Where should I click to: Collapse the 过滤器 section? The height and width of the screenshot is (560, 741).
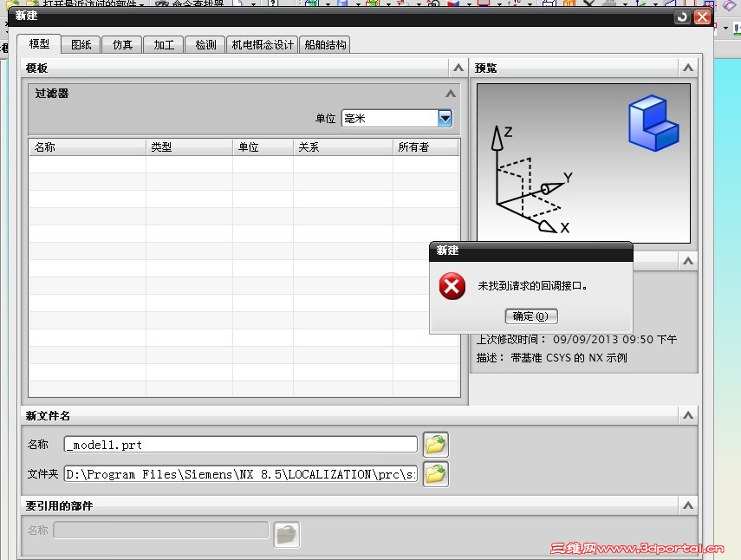[450, 94]
